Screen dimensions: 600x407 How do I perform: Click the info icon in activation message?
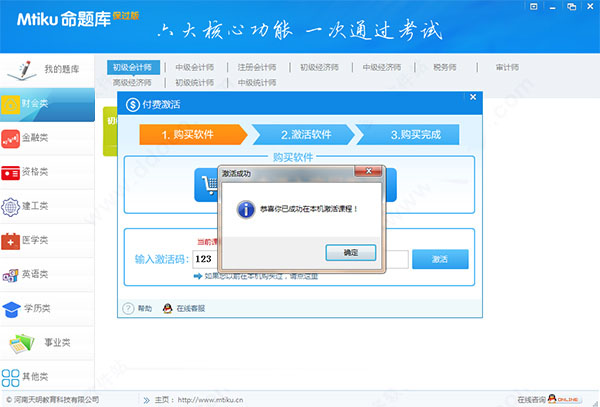(245, 209)
